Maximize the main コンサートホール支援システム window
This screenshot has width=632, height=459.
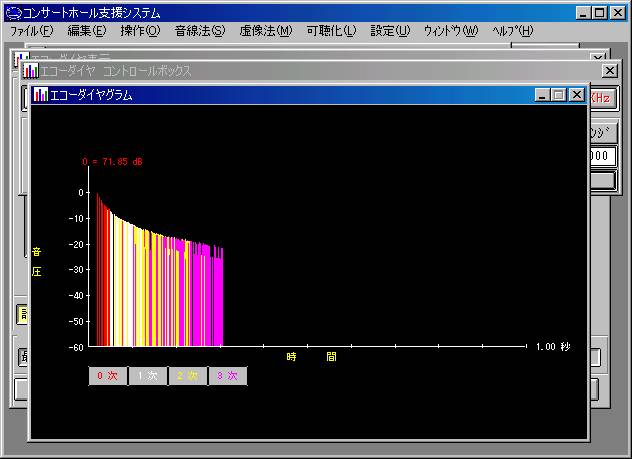click(599, 13)
